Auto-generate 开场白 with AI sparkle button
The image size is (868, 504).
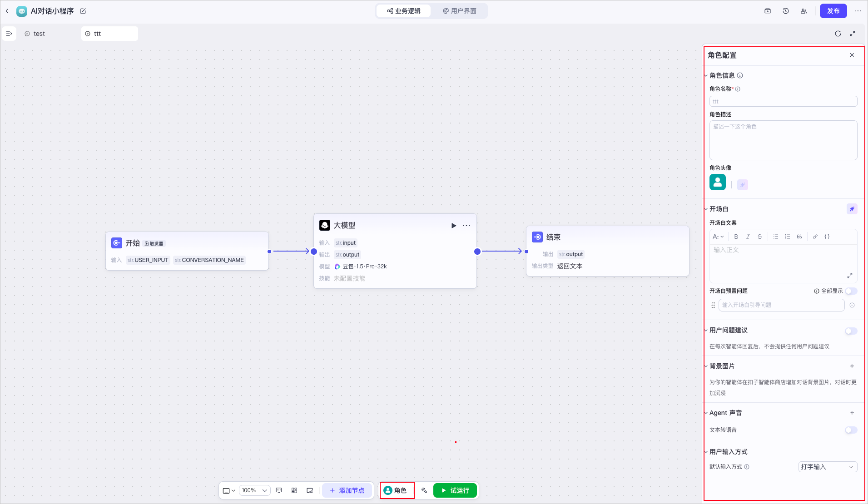click(852, 209)
